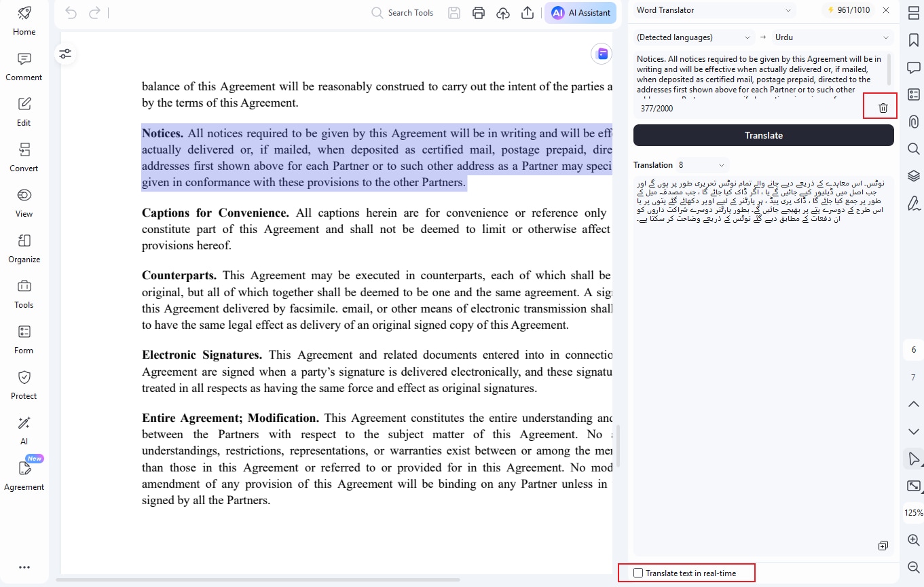Open the Comment tool
Viewport: 924px width, 587px height.
coord(24,67)
